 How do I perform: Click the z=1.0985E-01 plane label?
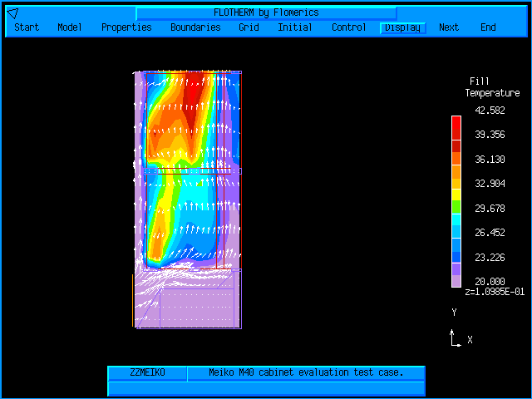click(495, 292)
